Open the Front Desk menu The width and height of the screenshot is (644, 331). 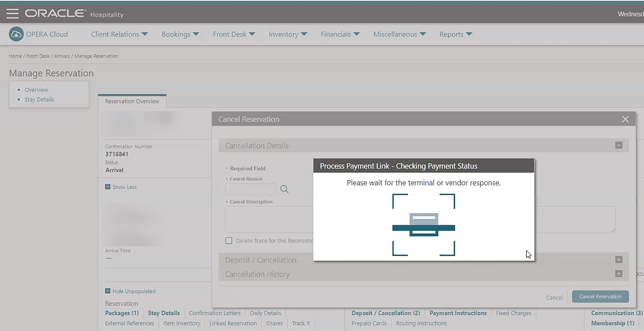click(233, 34)
